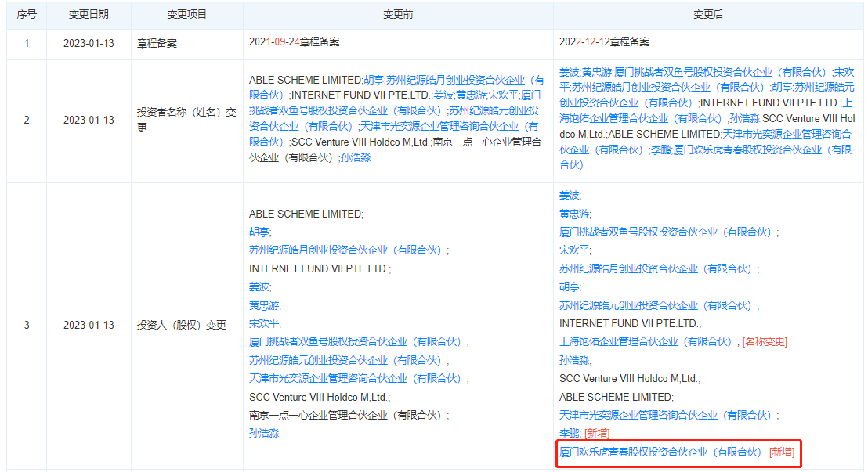Select ABLE SCHEME LIMITED in row 3 变更后 list
The height and width of the screenshot is (472, 868).
616,397
